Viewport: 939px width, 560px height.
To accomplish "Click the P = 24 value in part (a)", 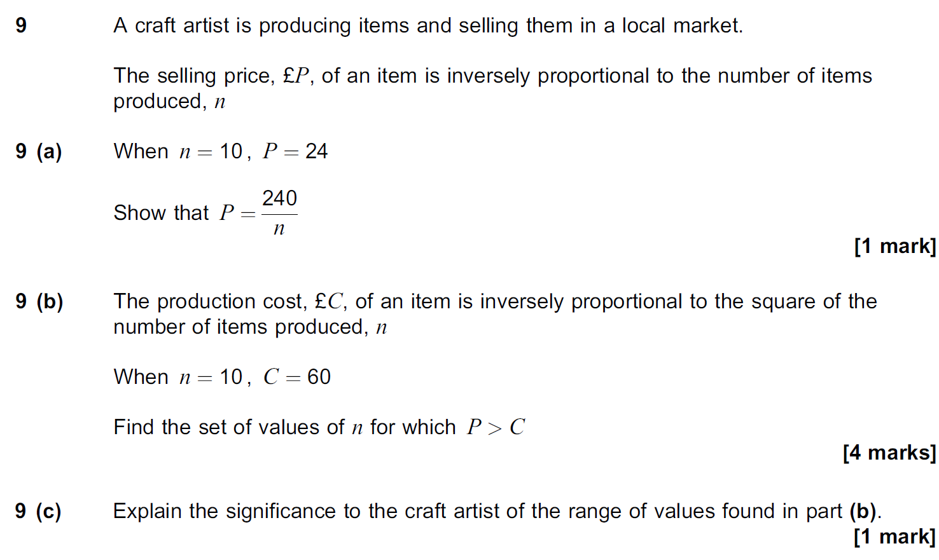I will [x=295, y=151].
